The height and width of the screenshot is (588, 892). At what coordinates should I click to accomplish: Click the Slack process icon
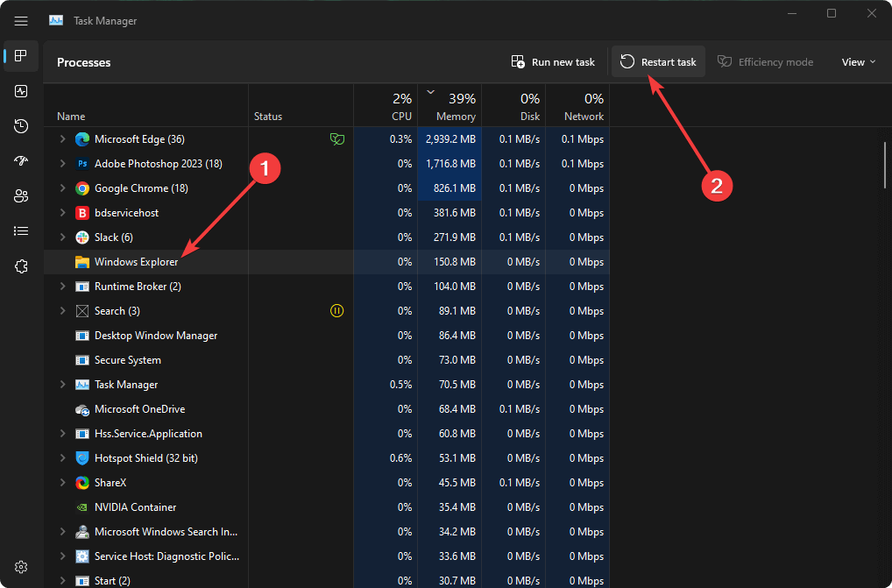[82, 237]
